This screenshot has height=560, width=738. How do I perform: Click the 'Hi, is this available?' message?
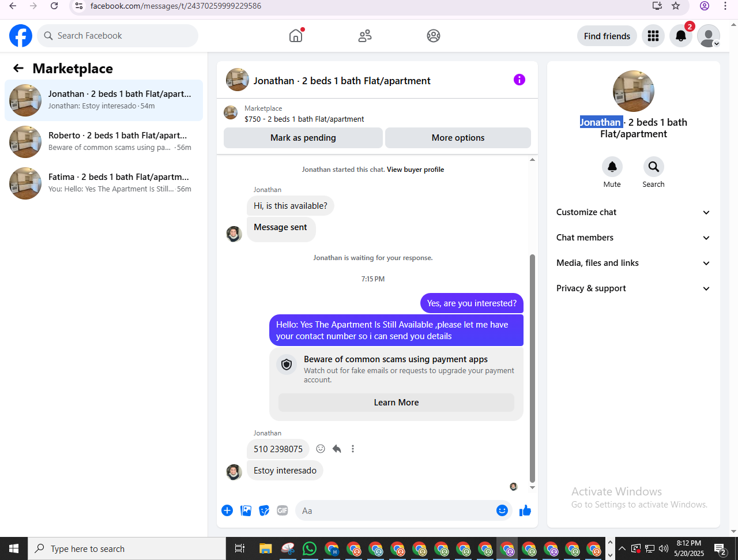coord(291,206)
